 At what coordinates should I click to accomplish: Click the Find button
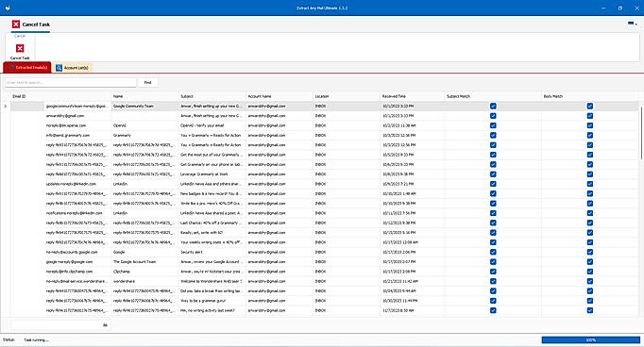147,82
